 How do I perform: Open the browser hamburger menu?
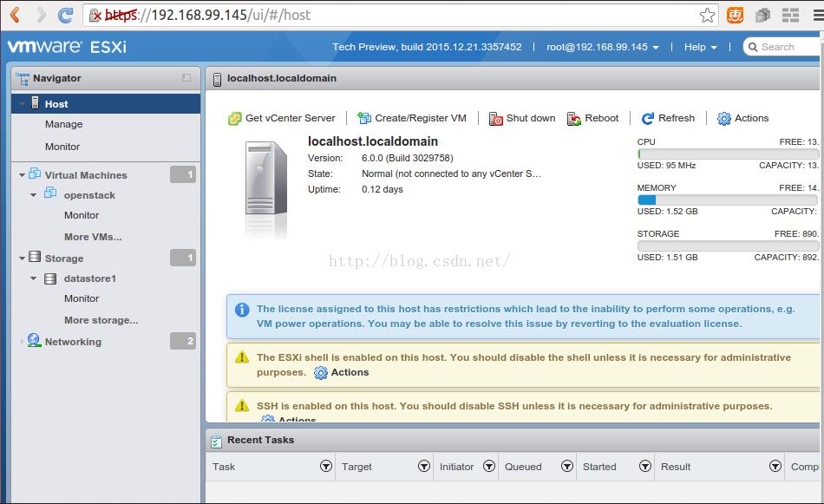(x=818, y=16)
